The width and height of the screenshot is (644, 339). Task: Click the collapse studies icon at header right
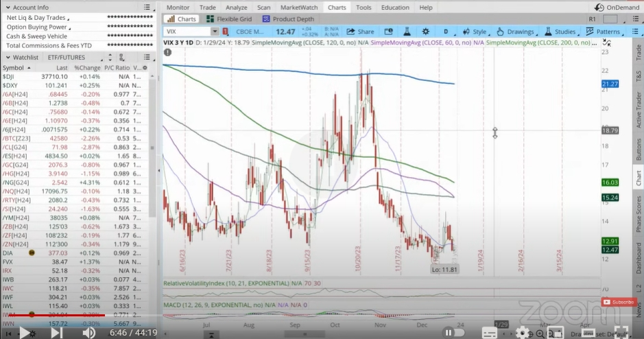click(x=607, y=43)
